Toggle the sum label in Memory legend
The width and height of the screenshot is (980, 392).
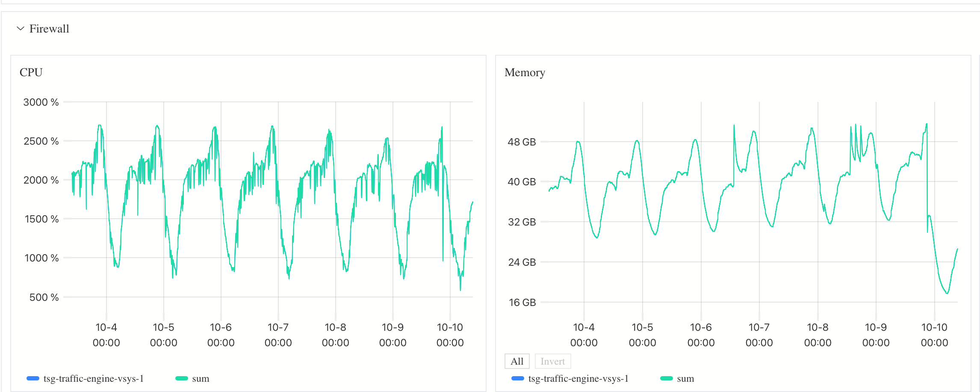(x=685, y=378)
